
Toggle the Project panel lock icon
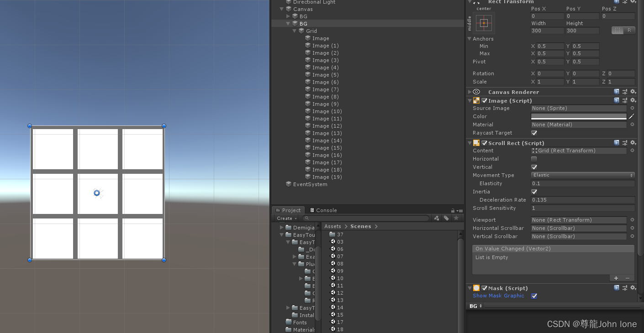453,210
